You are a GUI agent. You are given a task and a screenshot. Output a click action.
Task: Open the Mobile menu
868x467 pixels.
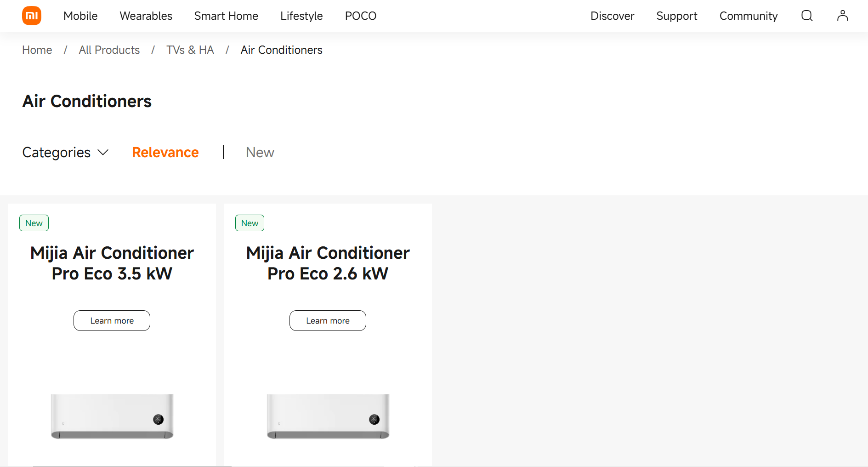click(80, 16)
